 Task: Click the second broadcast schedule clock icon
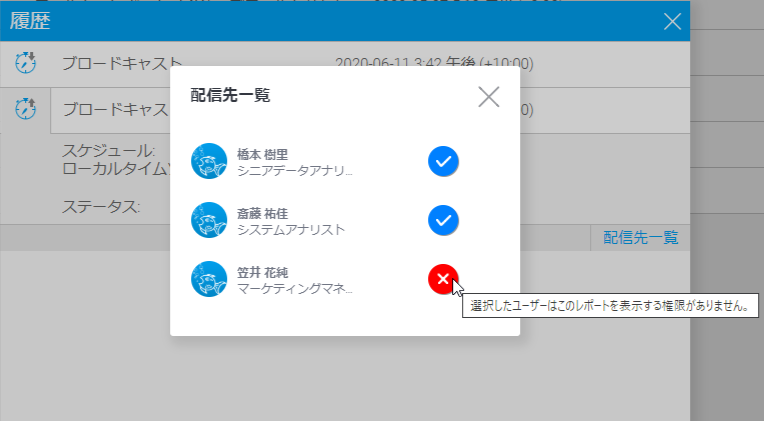25,108
